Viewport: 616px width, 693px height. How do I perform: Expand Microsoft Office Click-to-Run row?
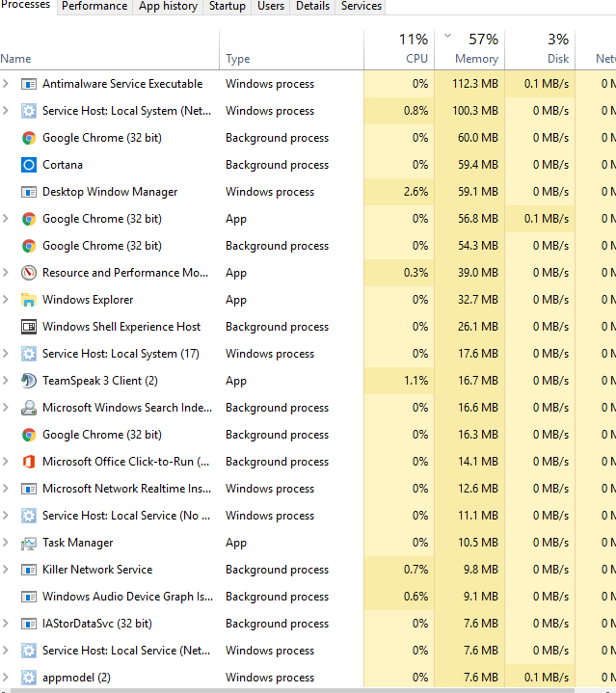[6, 461]
